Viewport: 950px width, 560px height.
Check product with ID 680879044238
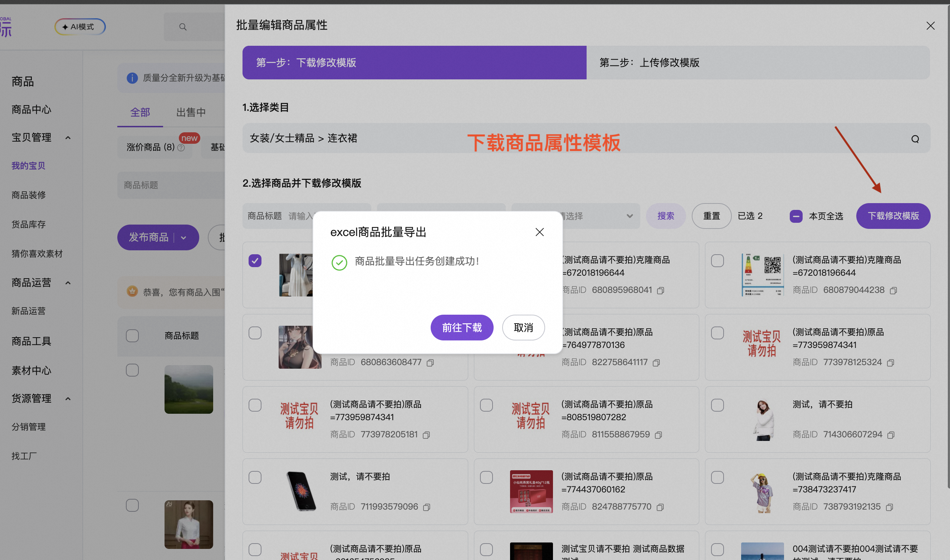(717, 260)
